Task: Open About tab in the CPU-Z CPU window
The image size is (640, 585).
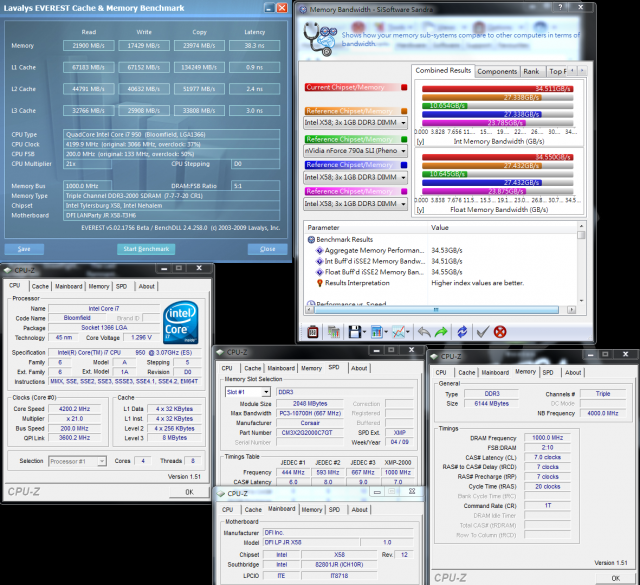Action: [x=147, y=286]
